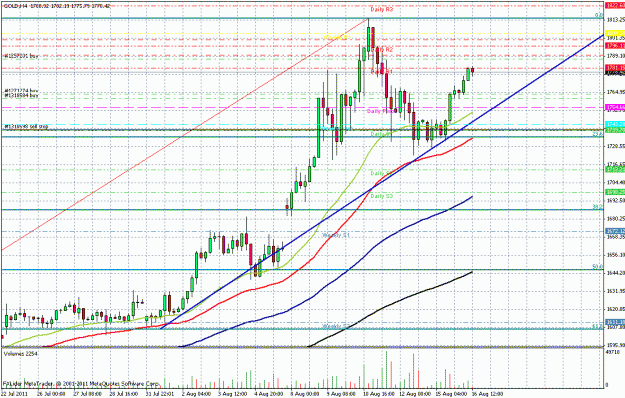Click the magenta Daily Pivot label
The height and width of the screenshot is (398, 625).
pos(381,111)
